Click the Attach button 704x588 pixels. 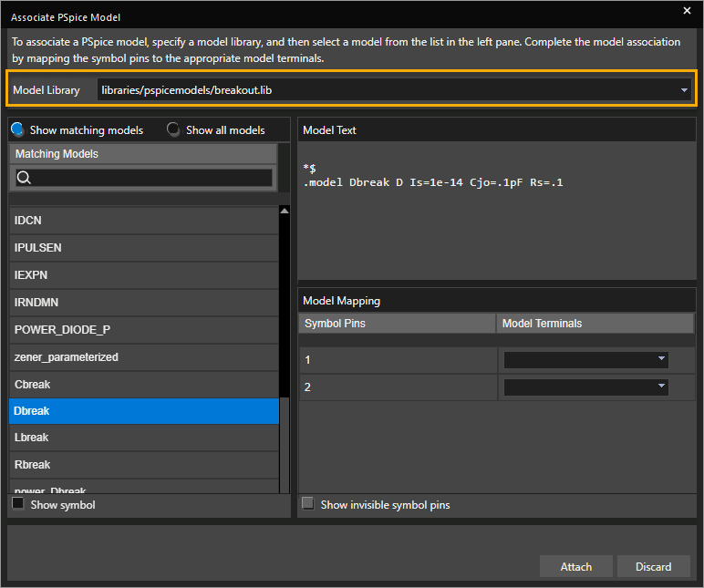576,566
